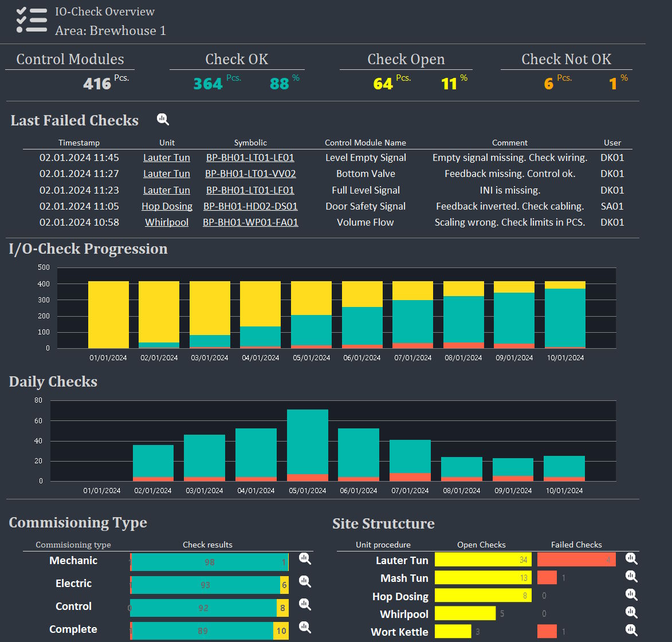
Task: Open the Wort Kettle site structure magnifier
Action: coord(631,630)
